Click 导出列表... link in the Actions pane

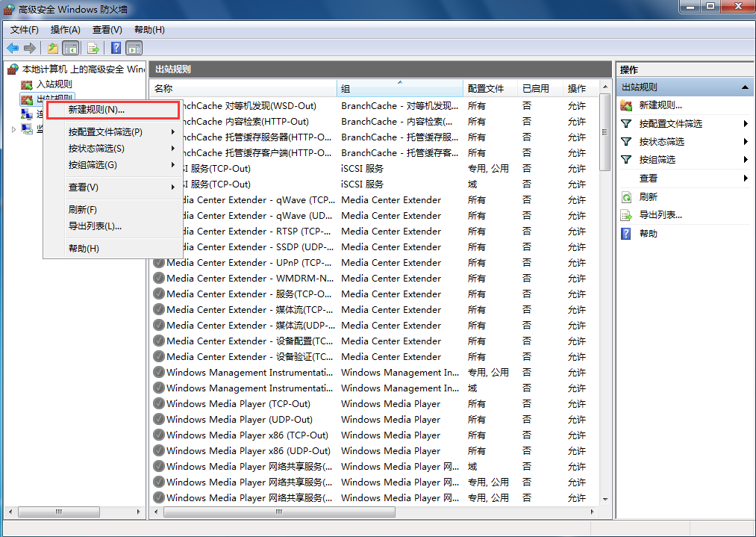pyautogui.click(x=660, y=215)
